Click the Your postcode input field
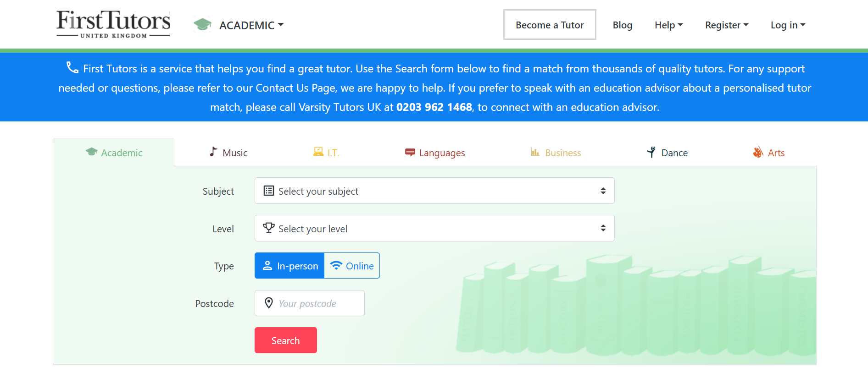 pos(317,303)
